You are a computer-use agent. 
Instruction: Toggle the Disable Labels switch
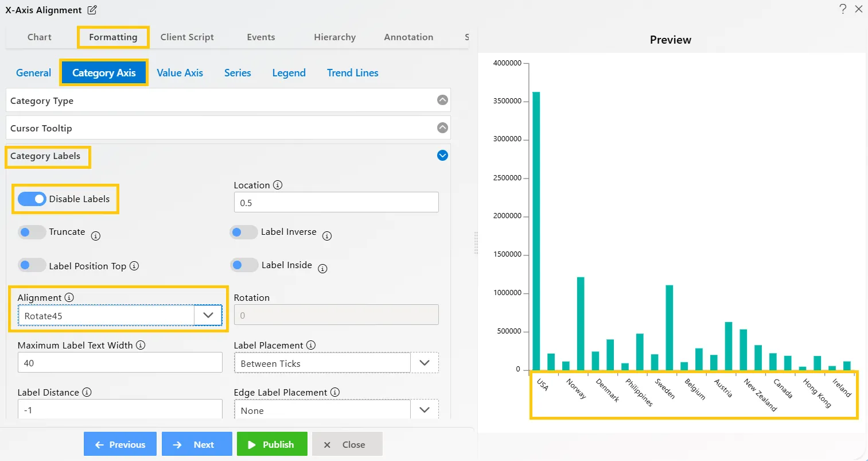pos(32,199)
